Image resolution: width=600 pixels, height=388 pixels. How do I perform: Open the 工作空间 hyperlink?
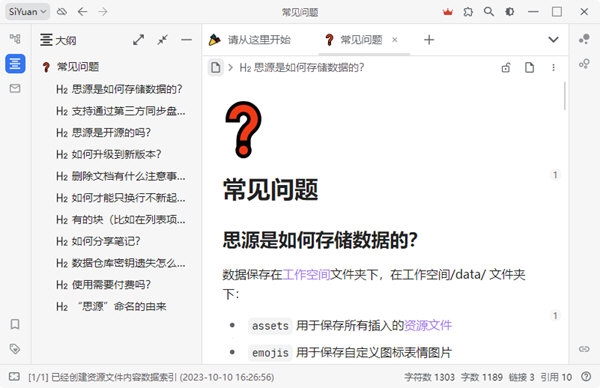[x=307, y=274]
